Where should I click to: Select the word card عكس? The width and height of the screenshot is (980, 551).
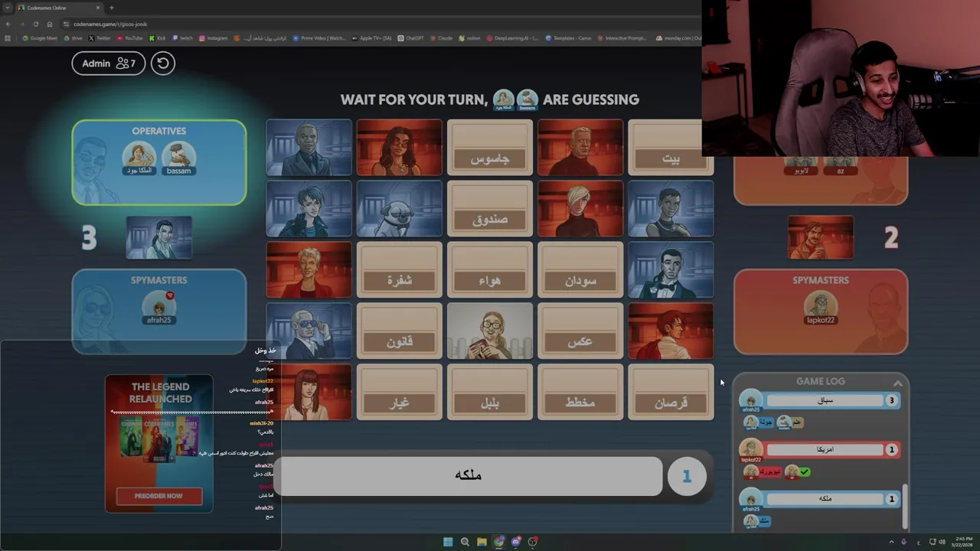coord(580,331)
